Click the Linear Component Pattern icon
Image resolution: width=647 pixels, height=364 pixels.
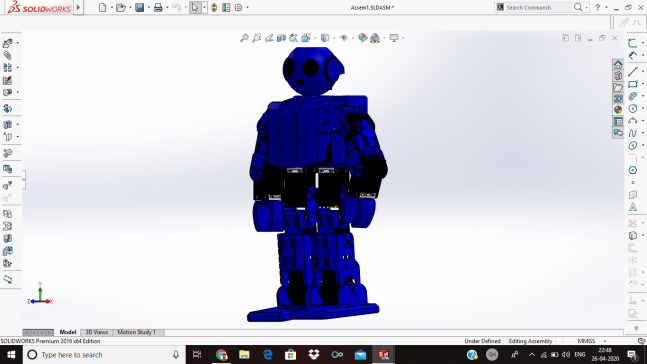pos(7,67)
